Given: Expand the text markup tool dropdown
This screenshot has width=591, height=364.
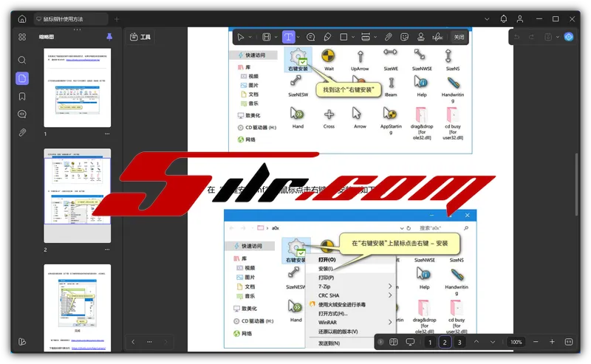Looking at the screenshot, I should click(x=276, y=37).
